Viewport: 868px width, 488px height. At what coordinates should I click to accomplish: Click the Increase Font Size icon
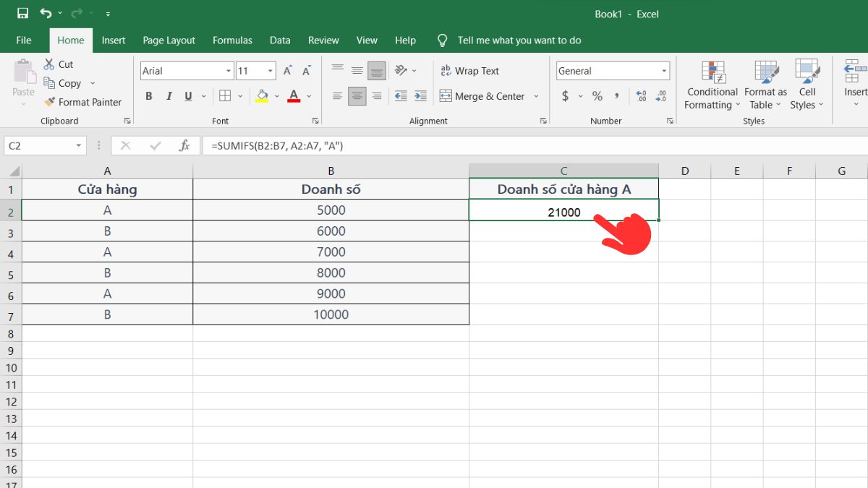288,71
